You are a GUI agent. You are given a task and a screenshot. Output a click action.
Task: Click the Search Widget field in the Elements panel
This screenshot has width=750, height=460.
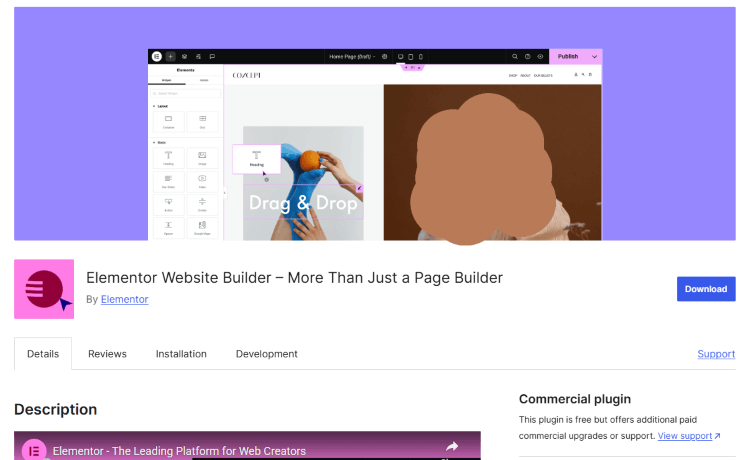(x=186, y=93)
